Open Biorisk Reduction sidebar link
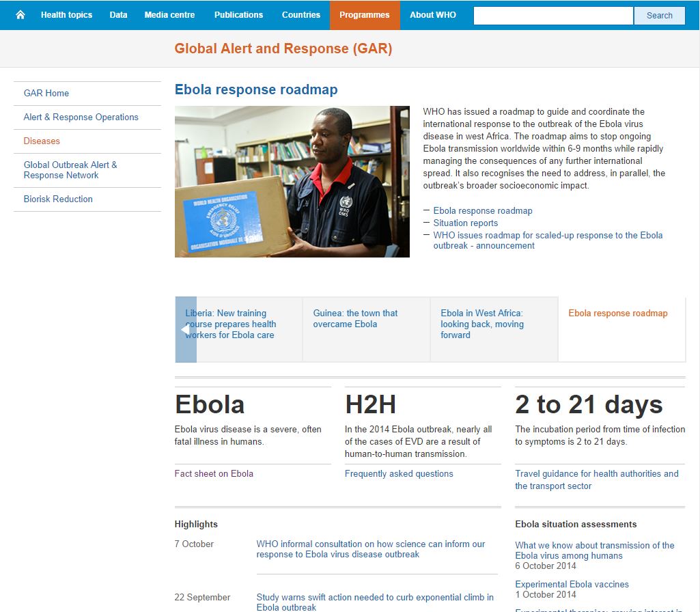This screenshot has width=700, height=612. 58,199
